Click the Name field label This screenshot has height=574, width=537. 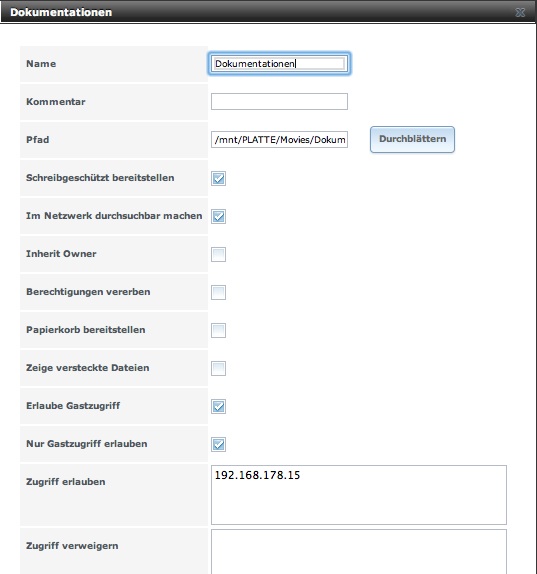[41, 64]
